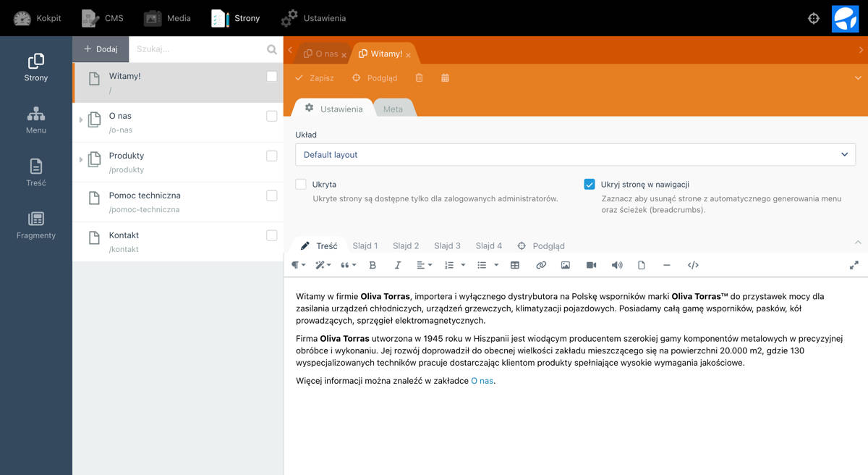Viewport: 868px width, 475px height.
Task: Open the blockquote dropdown
Action: 348,266
